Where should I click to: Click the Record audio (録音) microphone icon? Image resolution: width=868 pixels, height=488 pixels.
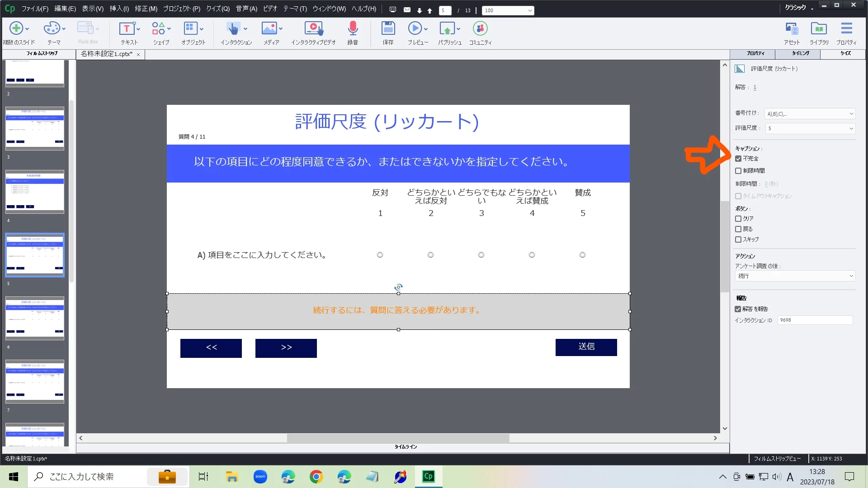[353, 29]
